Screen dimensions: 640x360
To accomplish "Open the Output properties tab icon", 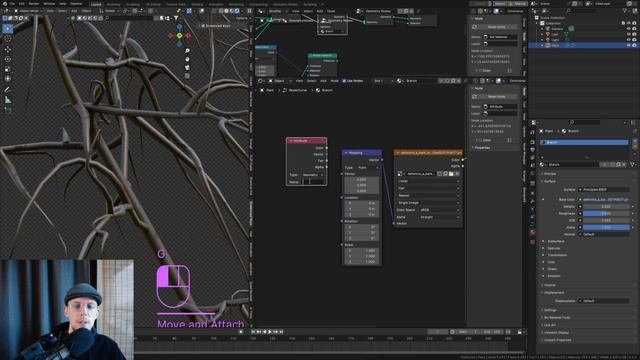I will [532, 150].
